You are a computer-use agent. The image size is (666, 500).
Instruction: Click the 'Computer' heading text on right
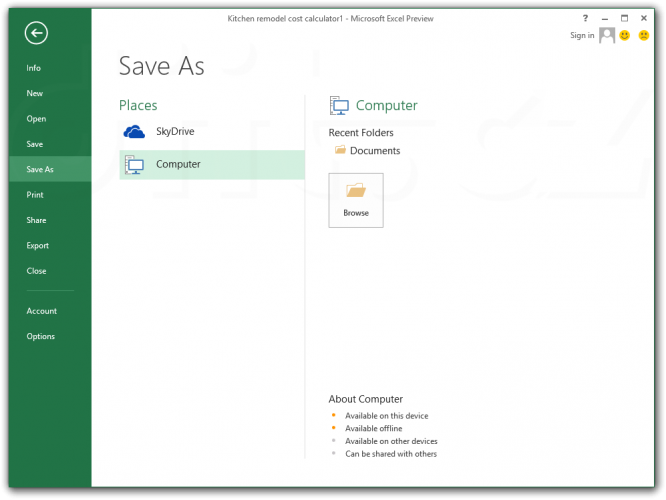tap(387, 106)
